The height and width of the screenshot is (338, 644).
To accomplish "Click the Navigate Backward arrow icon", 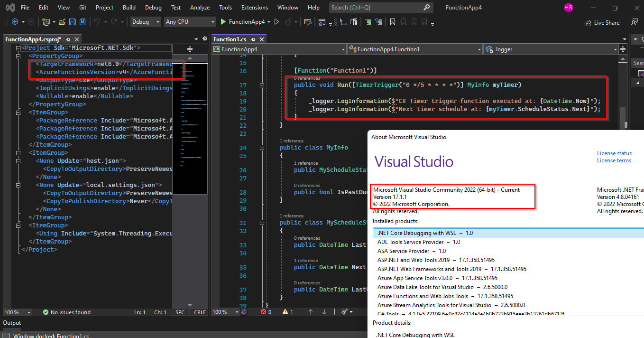I will (15, 22).
